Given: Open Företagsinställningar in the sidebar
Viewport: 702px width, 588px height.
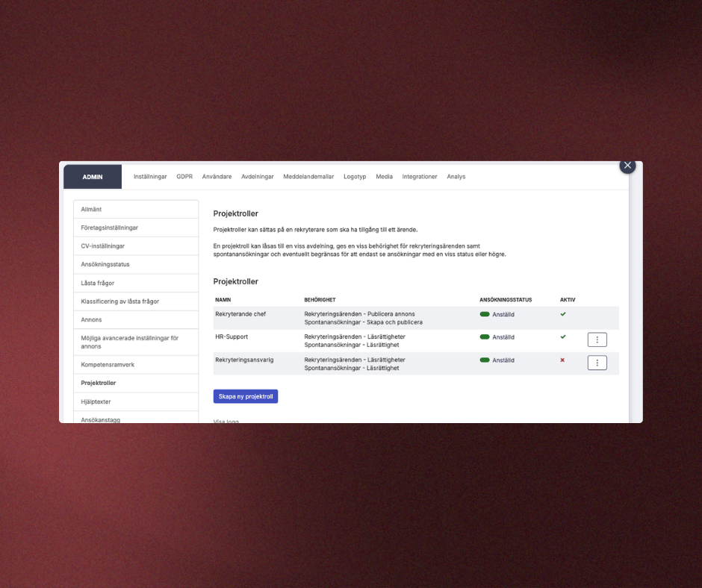Looking at the screenshot, I should point(110,228).
